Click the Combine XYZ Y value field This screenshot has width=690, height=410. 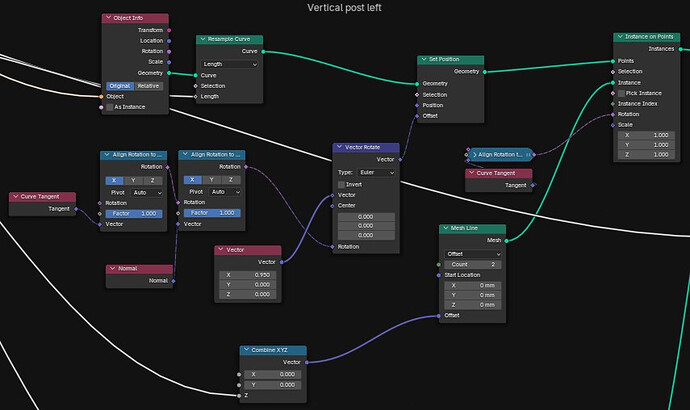(x=273, y=385)
